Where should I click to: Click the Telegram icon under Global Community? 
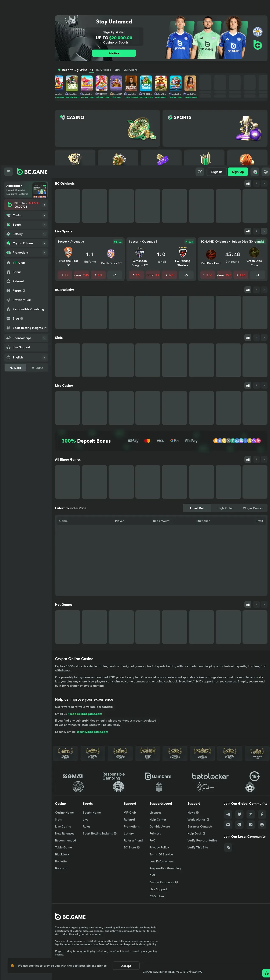tap(228, 814)
